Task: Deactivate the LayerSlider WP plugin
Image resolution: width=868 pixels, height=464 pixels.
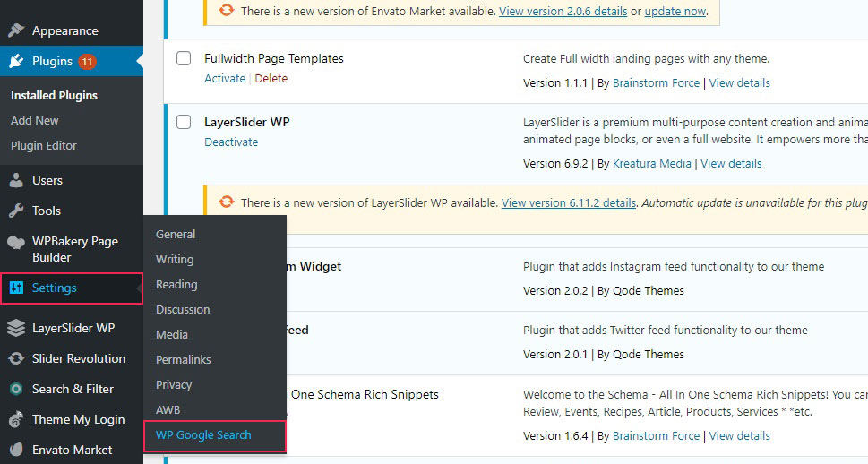Action: click(231, 142)
